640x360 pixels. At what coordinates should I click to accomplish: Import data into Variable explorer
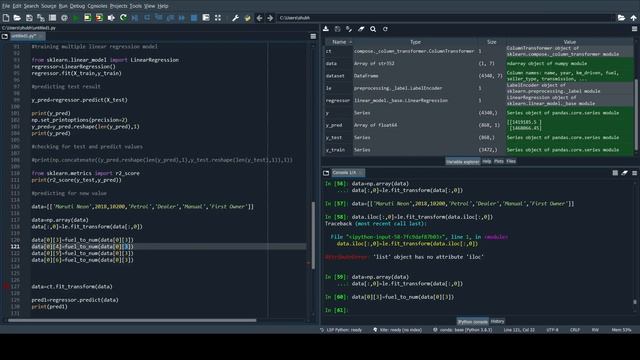(326, 29)
